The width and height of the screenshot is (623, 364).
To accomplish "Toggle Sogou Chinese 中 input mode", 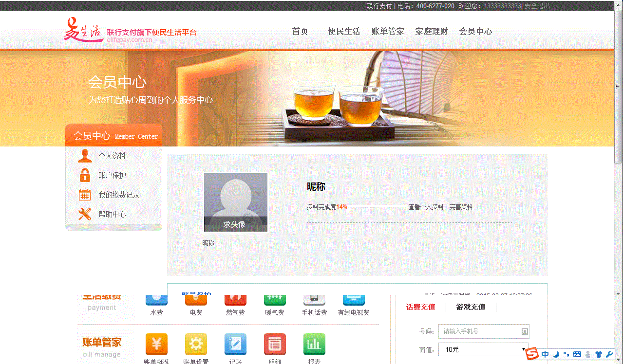I will point(545,354).
